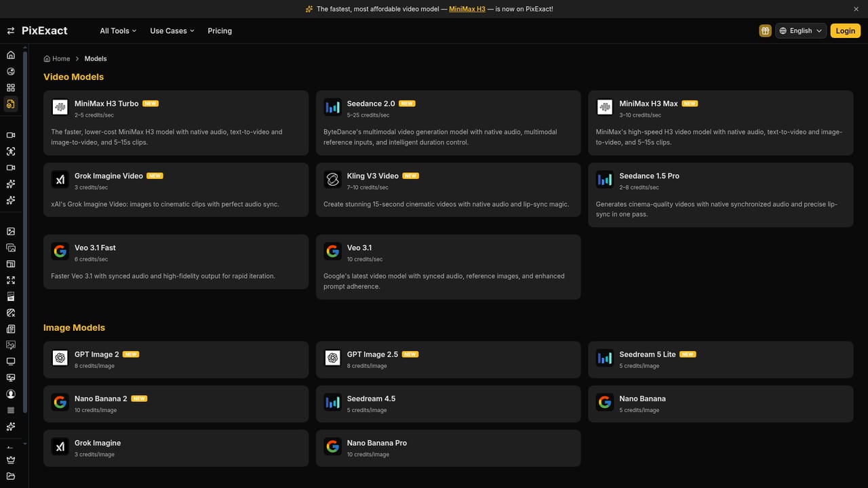Screen dimensions: 868x488
Task: Open the Pricing page
Action: click(220, 30)
